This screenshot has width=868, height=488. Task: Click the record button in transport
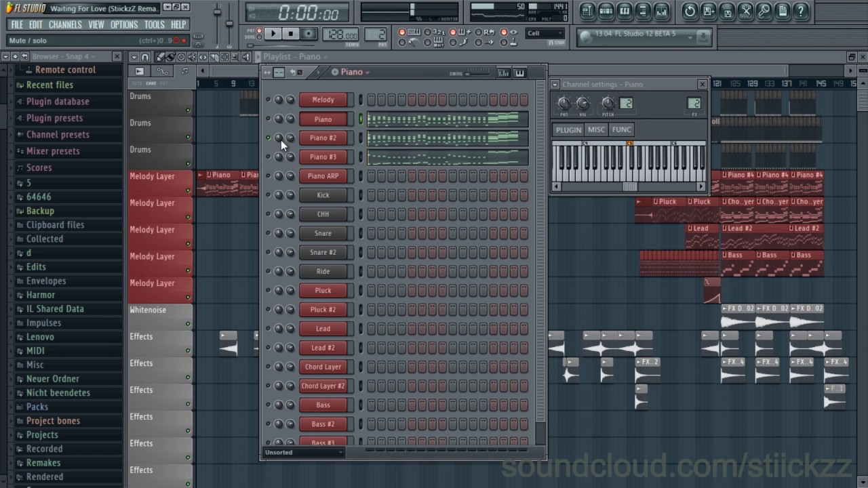[x=309, y=34]
